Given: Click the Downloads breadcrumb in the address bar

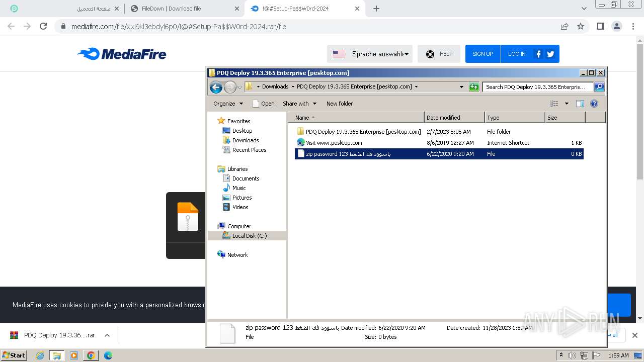Looking at the screenshot, I should (x=275, y=86).
